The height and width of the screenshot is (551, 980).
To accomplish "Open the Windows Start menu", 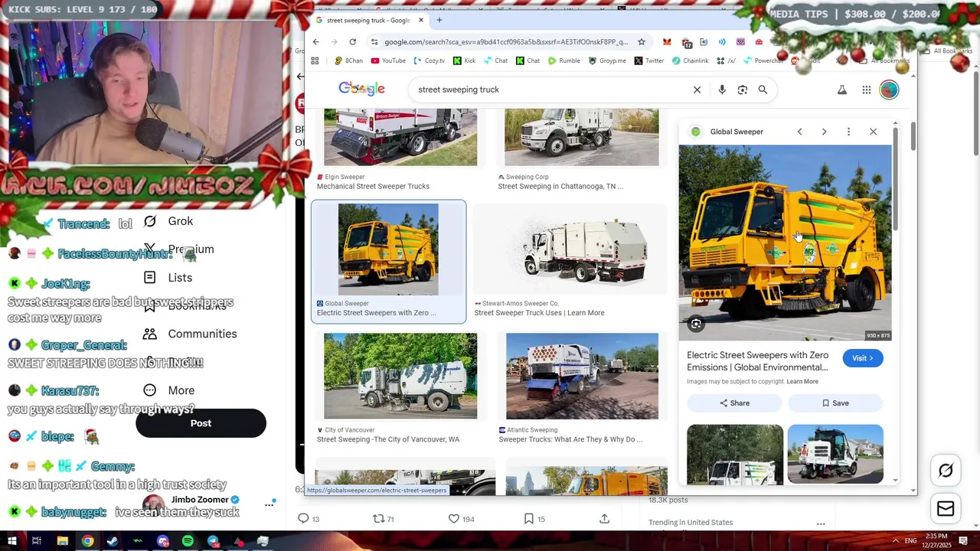I will click(x=11, y=541).
